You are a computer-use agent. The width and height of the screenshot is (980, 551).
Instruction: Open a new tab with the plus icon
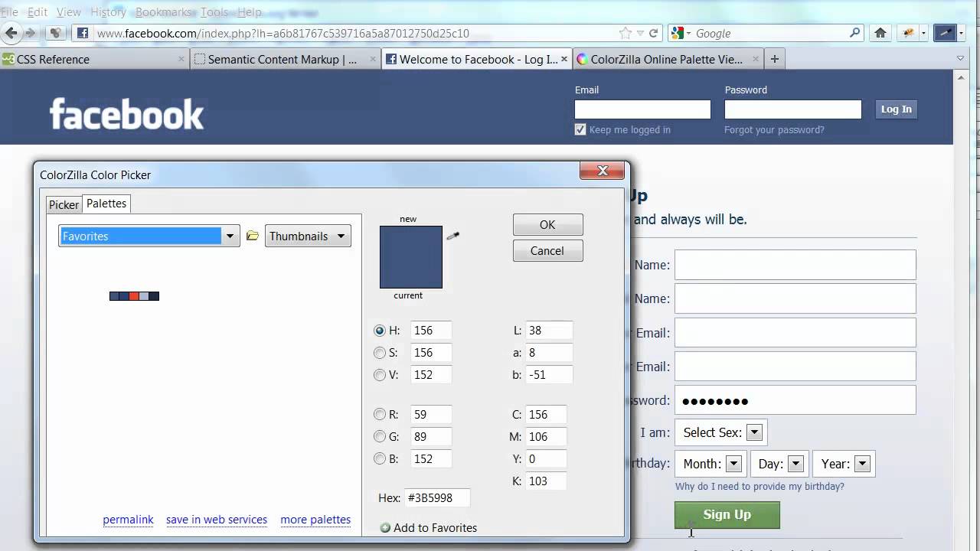point(775,59)
